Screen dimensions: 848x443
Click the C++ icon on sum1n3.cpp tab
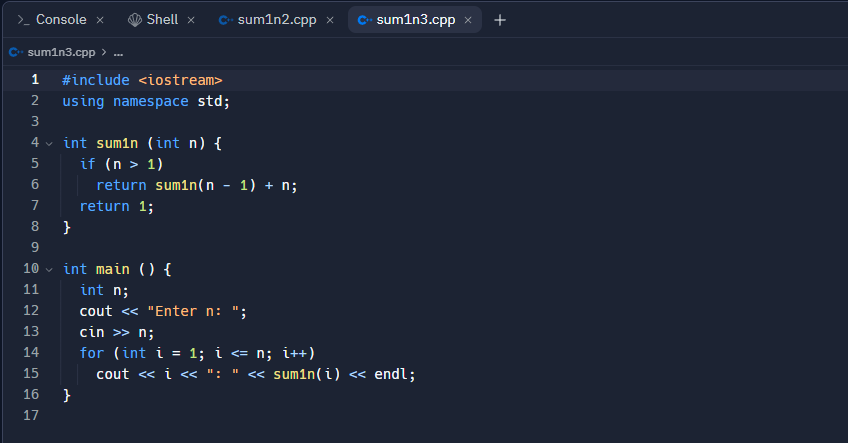pos(365,20)
